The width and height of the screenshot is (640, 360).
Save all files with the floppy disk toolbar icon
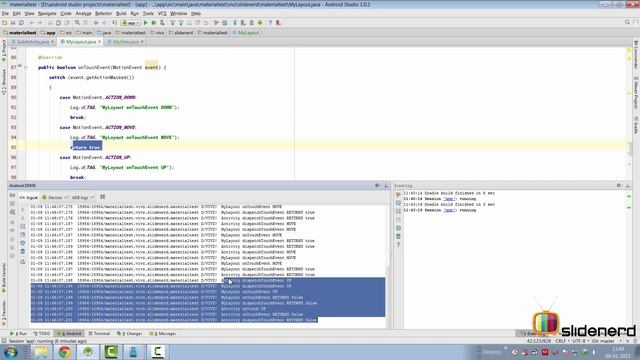(13, 23)
